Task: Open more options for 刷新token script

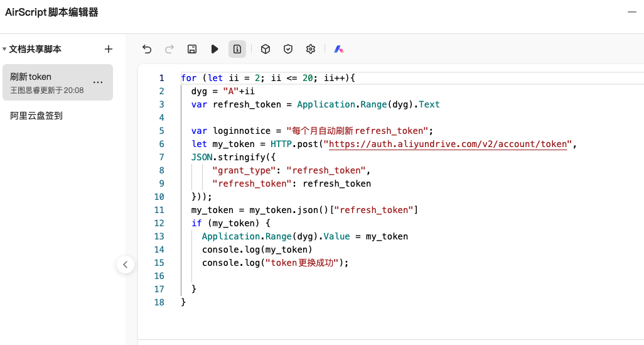Action: coord(98,82)
